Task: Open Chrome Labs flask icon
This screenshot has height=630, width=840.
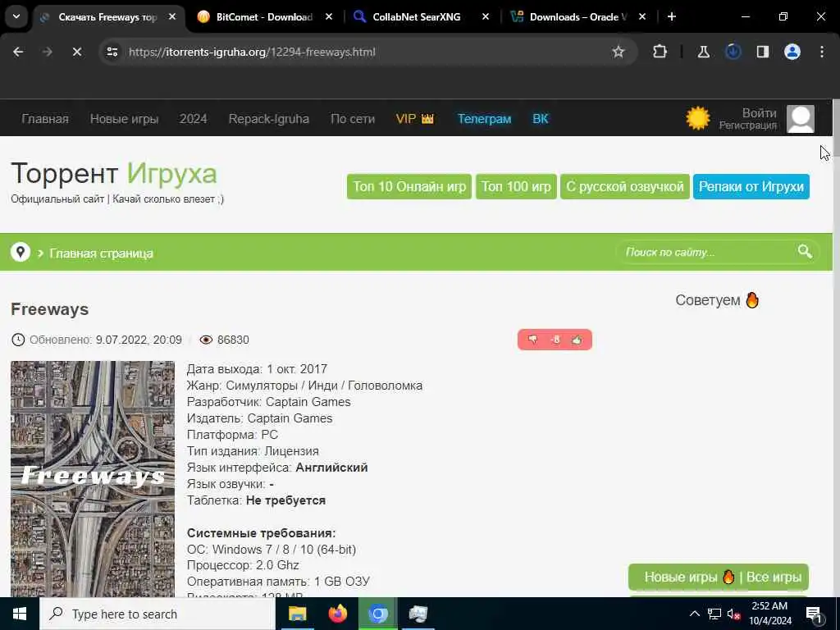Action: 703,52
